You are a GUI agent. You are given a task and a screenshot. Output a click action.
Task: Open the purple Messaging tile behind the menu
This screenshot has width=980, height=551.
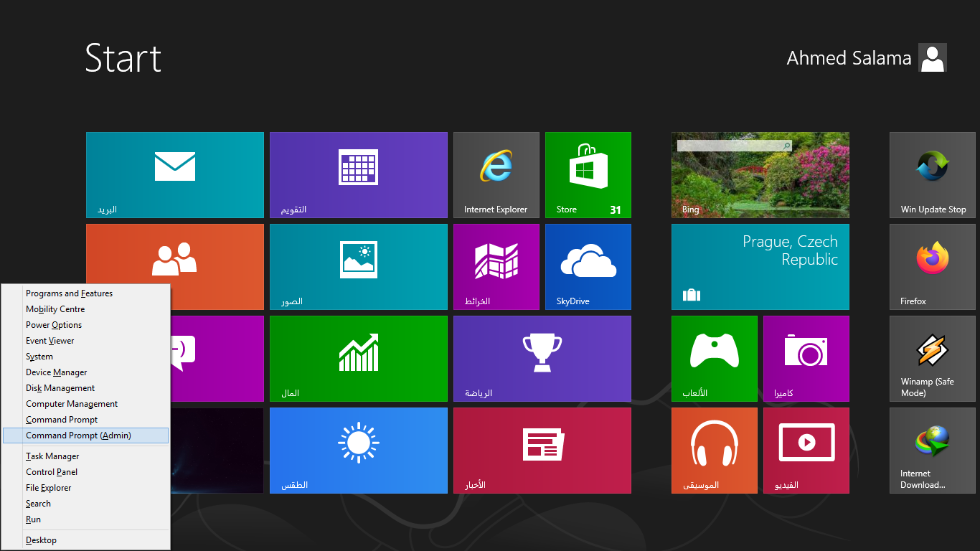click(217, 359)
